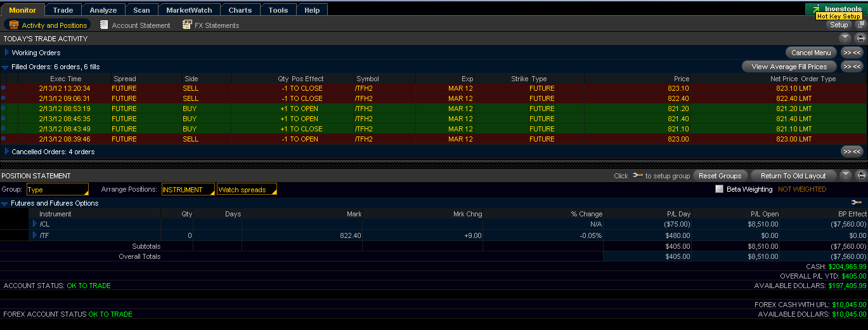Print Today's Trade Activity section
Viewport: 868px width, 330px height.
(x=861, y=38)
